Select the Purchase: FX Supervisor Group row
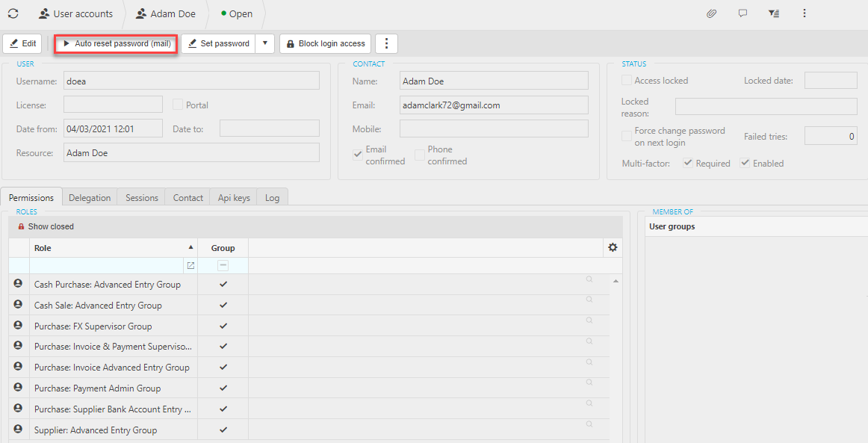This screenshot has height=443, width=868. (309, 326)
